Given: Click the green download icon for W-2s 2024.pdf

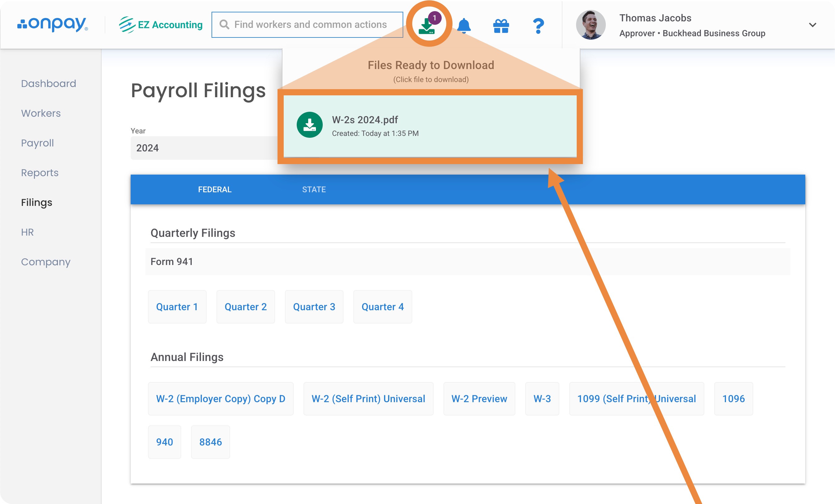Looking at the screenshot, I should tap(309, 125).
